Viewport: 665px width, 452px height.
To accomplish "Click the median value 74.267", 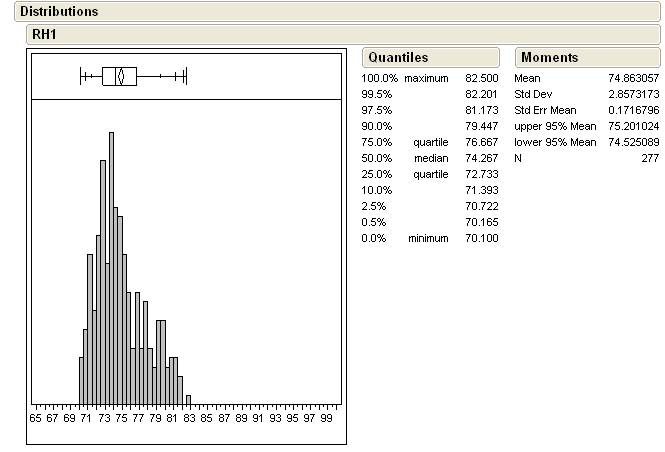I will click(481, 158).
